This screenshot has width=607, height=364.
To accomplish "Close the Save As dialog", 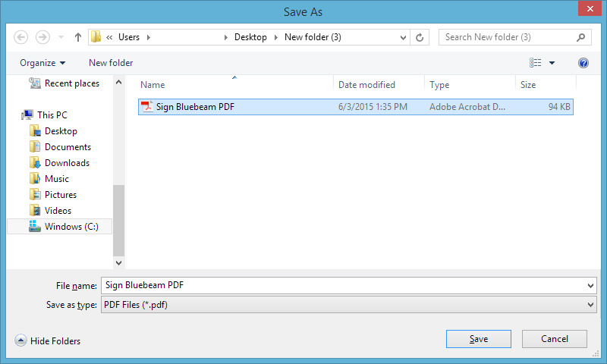I will pyautogui.click(x=590, y=8).
